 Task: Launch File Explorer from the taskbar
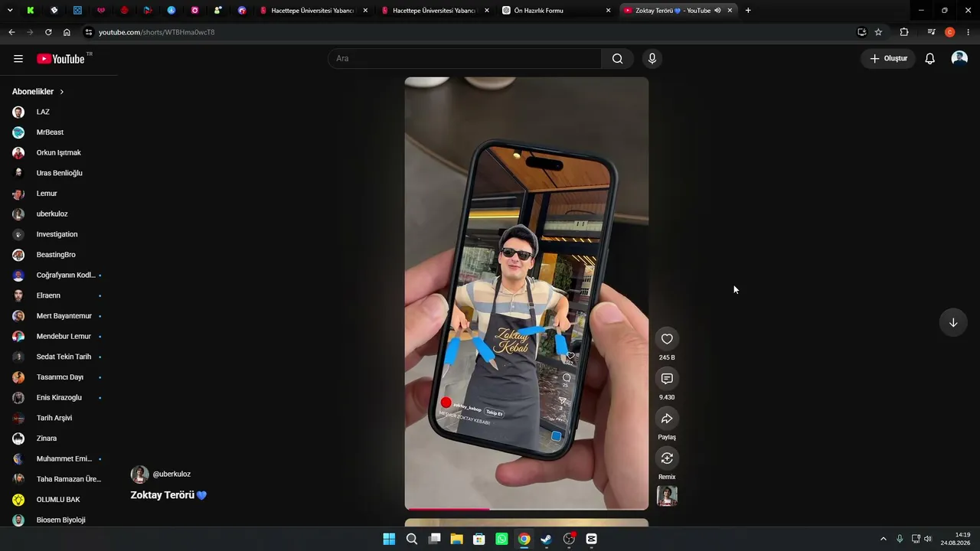[457, 539]
